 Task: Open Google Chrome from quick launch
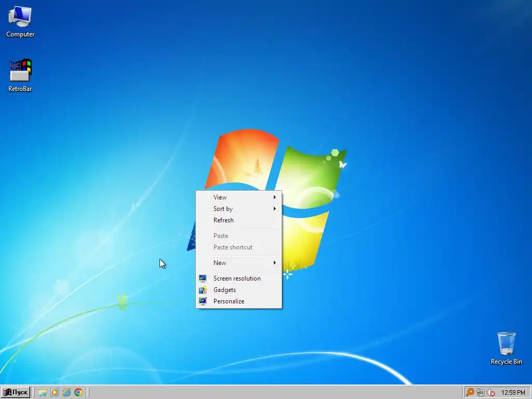point(79,393)
